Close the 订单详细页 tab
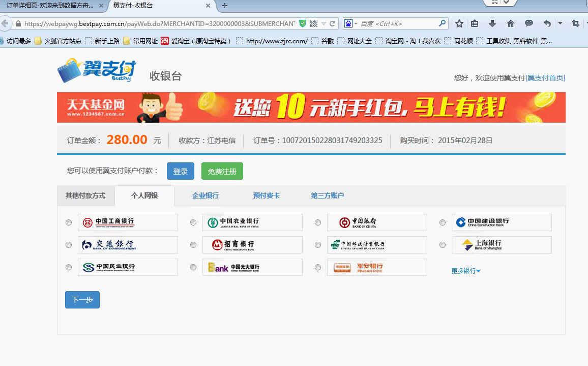 (101, 6)
